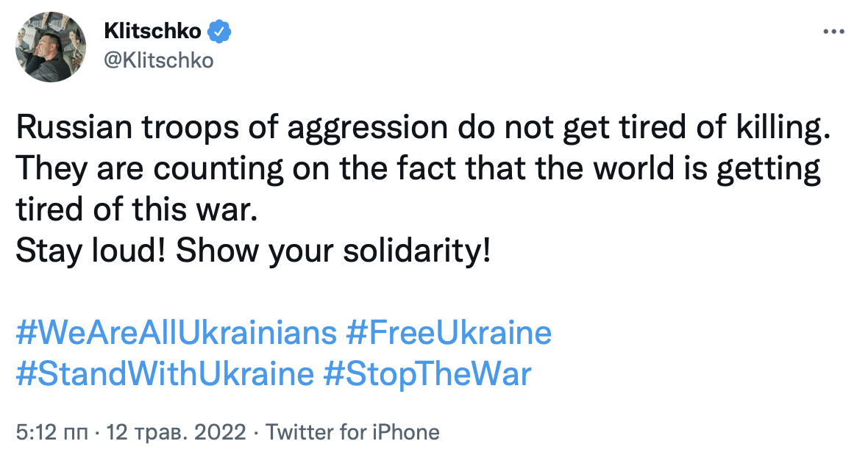Open the tweet's more options menu
Image resolution: width=868 pixels, height=466 pixels.
833,32
